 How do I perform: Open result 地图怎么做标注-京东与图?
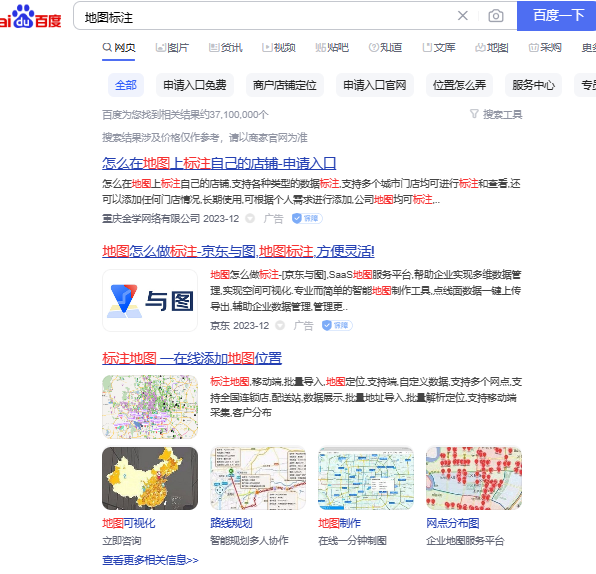(x=238, y=251)
